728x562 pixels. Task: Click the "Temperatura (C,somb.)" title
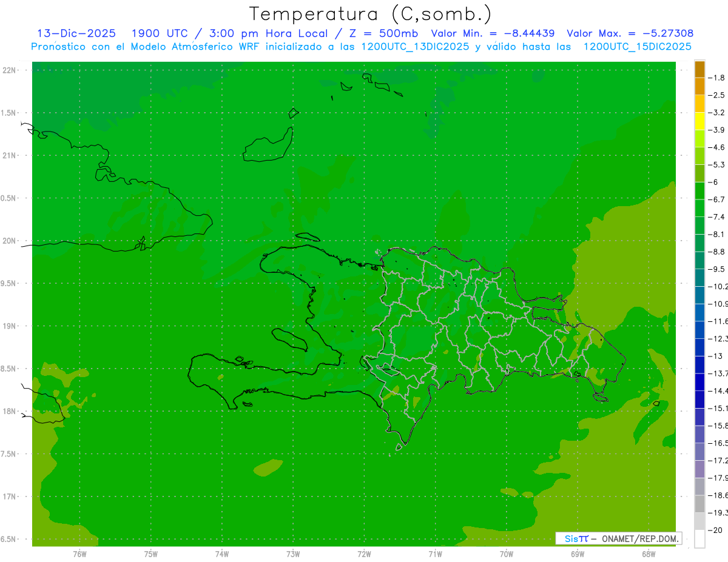[370, 14]
